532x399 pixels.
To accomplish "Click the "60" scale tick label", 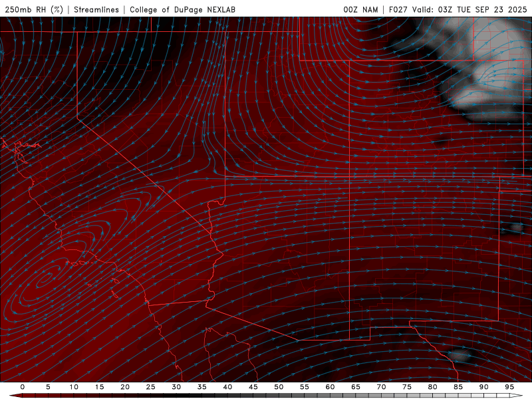I will coord(330,387).
